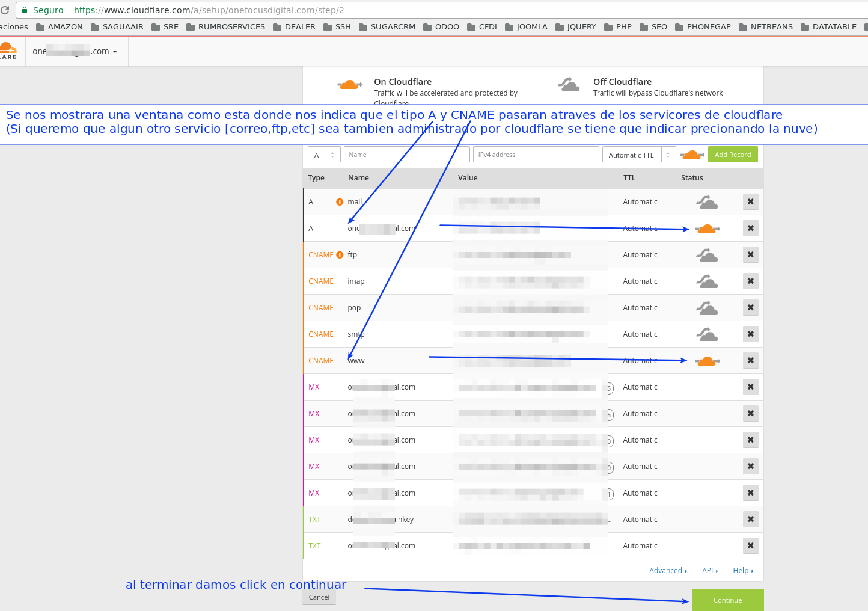
Task: Toggle proxy cloud for pop CNAME record
Action: [x=707, y=308]
